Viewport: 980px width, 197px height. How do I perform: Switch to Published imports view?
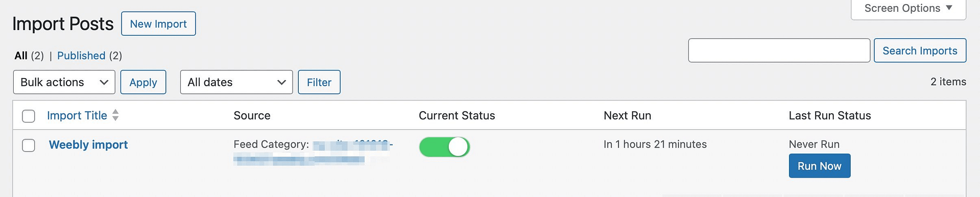tap(81, 56)
